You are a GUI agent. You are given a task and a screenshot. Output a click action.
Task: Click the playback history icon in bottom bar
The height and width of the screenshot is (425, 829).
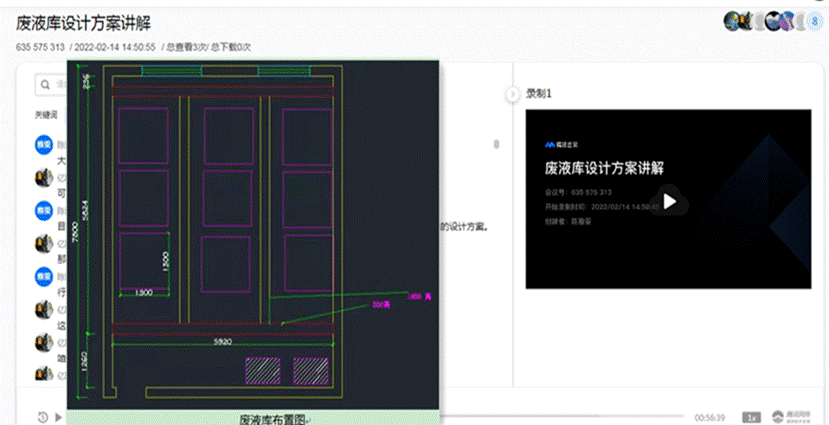(x=43, y=417)
